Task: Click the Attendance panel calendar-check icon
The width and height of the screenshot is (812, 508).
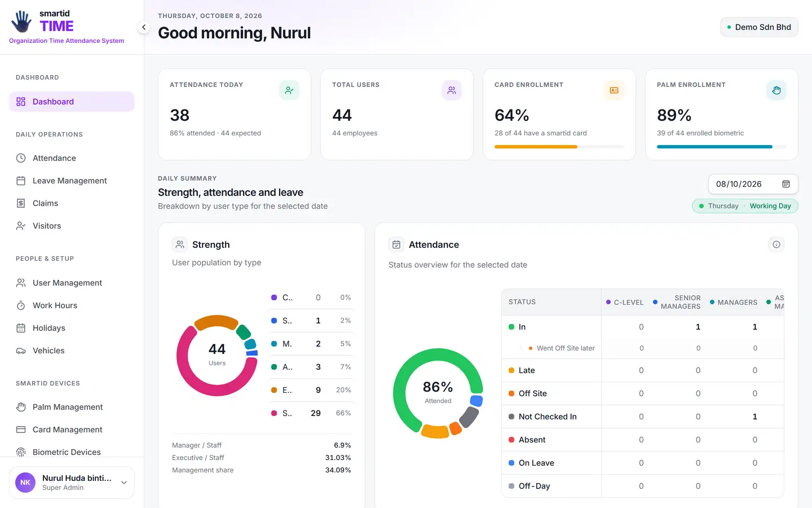Action: click(396, 244)
